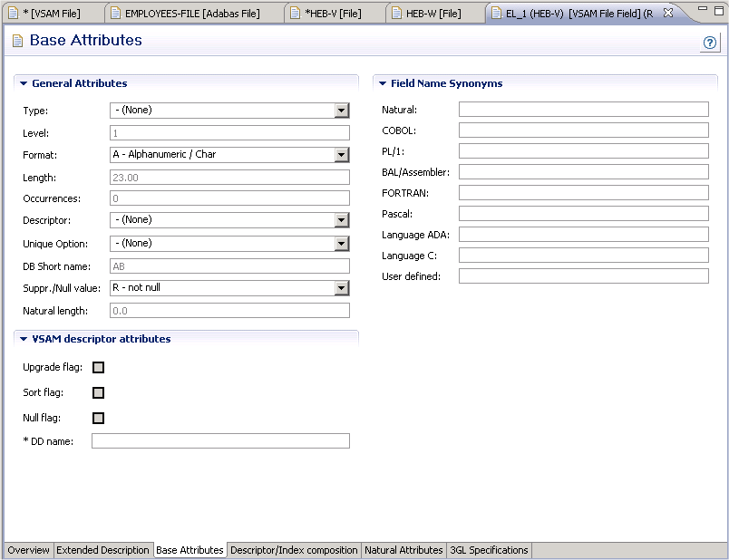Click the file icon on the HEB-V tab
This screenshot has width=729, height=560.
296,13
